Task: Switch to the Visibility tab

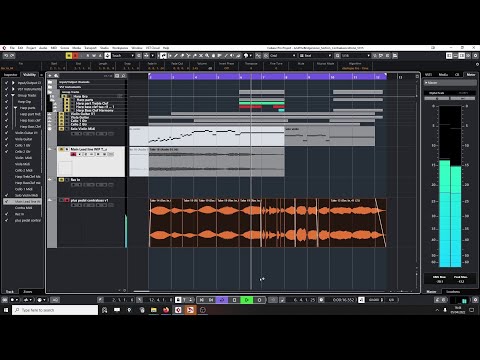Action: (x=29, y=75)
